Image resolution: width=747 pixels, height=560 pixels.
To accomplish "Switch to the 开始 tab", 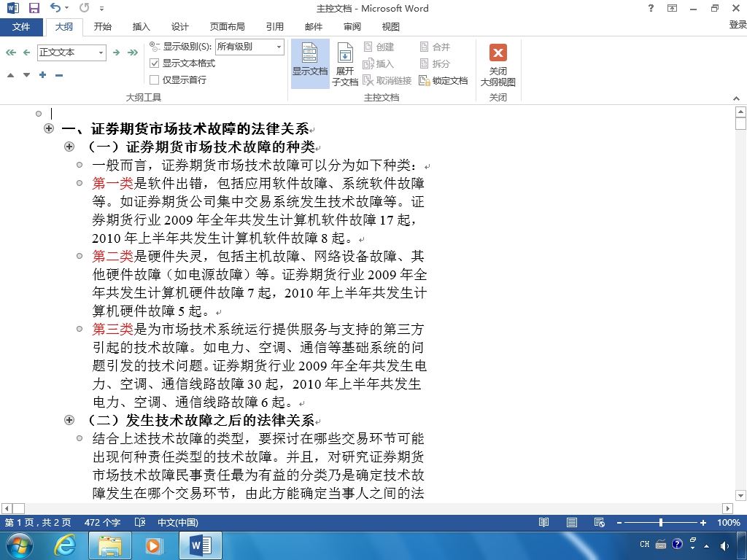I will 102,27.
